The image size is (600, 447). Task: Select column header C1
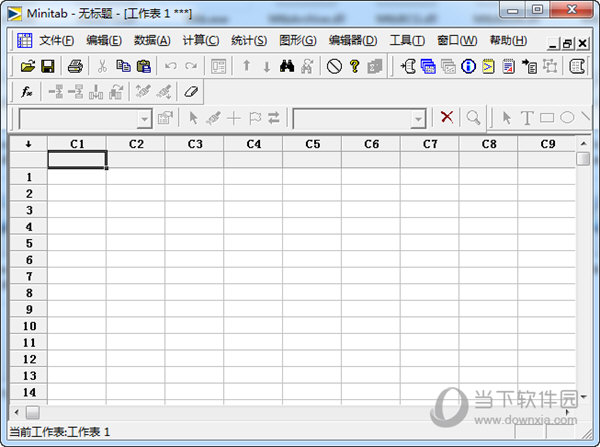pyautogui.click(x=77, y=144)
